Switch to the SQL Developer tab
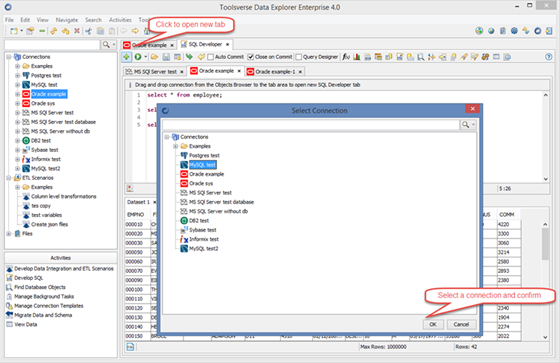Image resolution: width=560 pixels, height=363 pixels. (x=205, y=44)
